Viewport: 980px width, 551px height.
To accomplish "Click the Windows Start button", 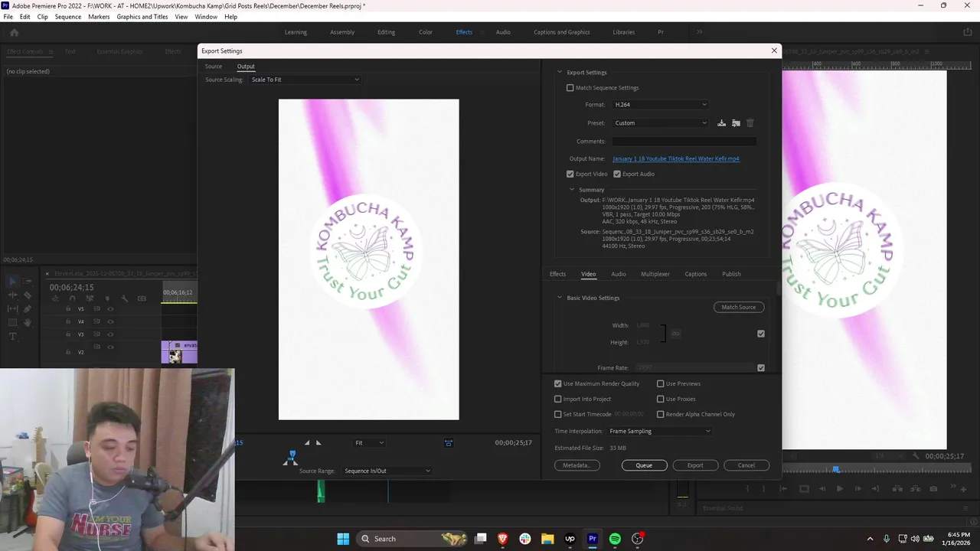I will coord(343,539).
